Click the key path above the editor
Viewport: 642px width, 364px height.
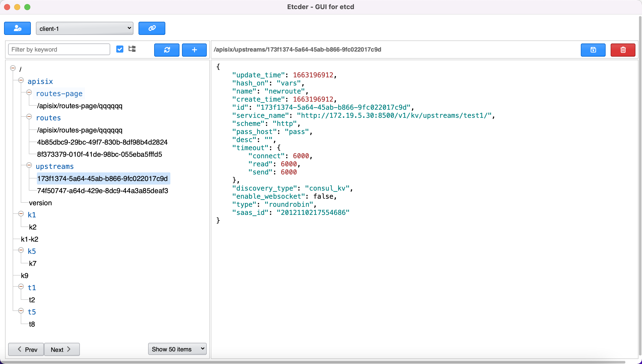tap(297, 50)
